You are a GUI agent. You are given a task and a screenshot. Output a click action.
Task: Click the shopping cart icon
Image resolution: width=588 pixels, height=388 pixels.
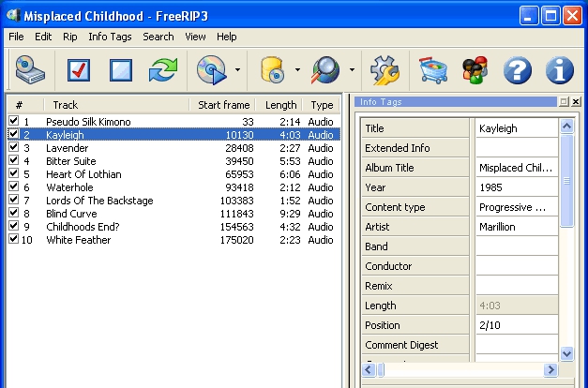(433, 69)
